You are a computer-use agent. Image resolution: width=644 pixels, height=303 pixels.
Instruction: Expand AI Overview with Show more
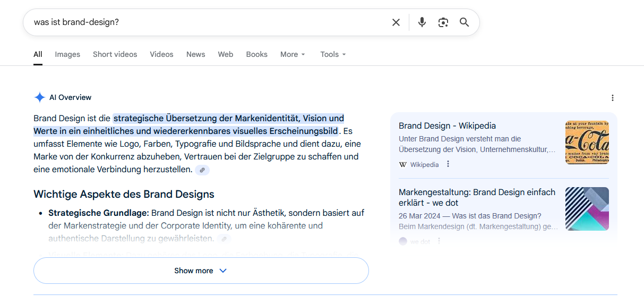[x=201, y=271]
